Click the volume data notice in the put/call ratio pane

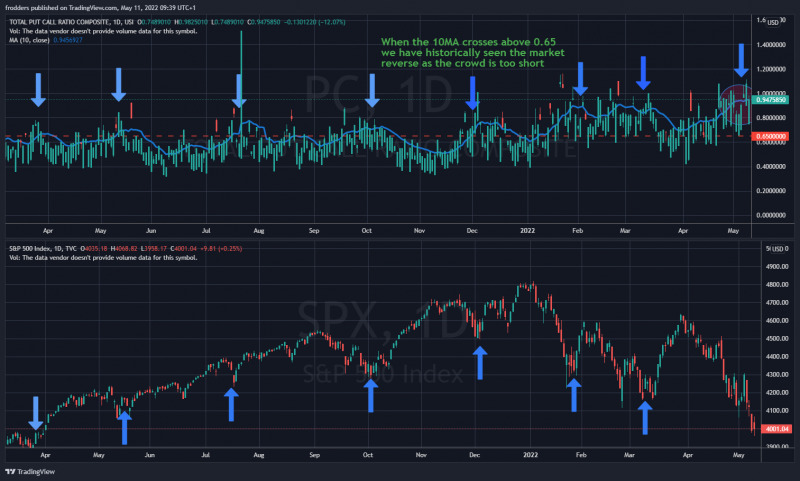tap(103, 31)
